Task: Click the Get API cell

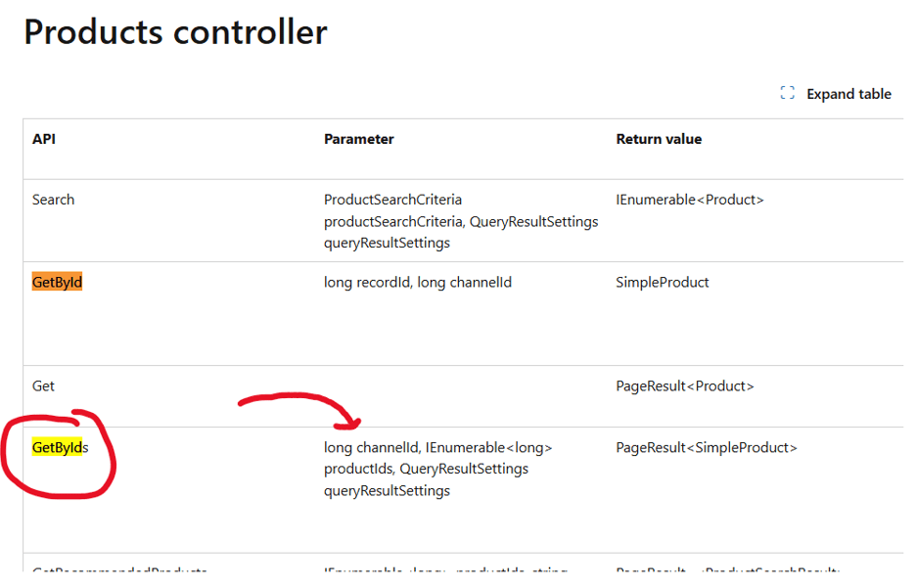Action: (x=43, y=386)
